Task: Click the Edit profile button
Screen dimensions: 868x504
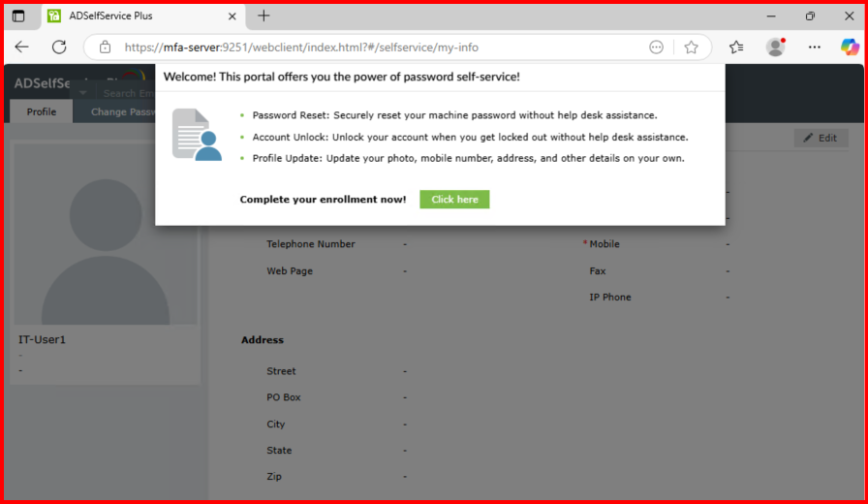Action: 820,138
